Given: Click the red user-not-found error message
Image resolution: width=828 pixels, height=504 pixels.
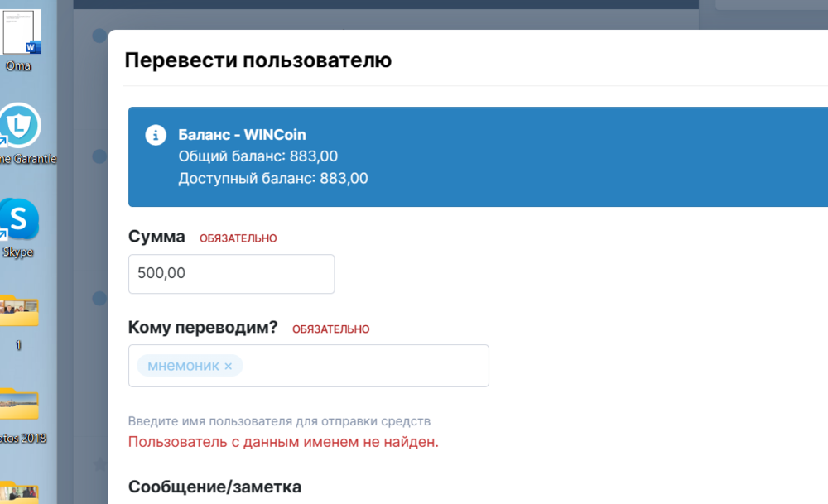Looking at the screenshot, I should [283, 442].
